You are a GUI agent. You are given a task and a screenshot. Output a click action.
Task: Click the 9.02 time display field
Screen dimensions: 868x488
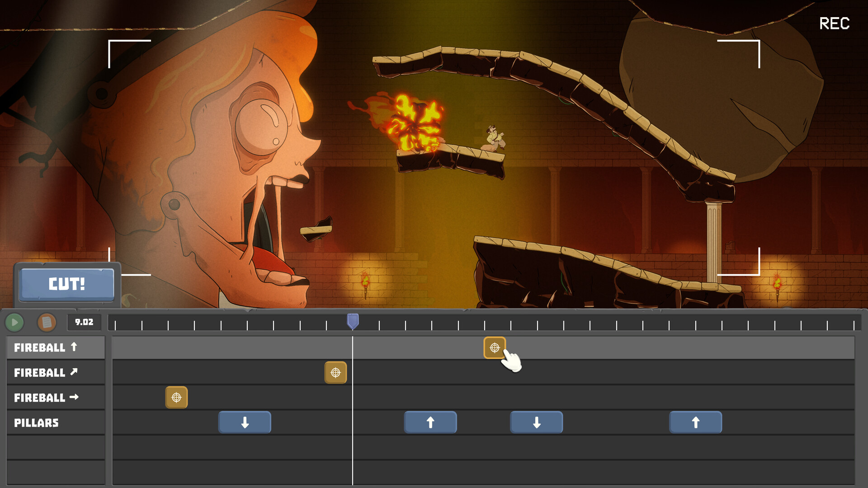click(x=83, y=322)
